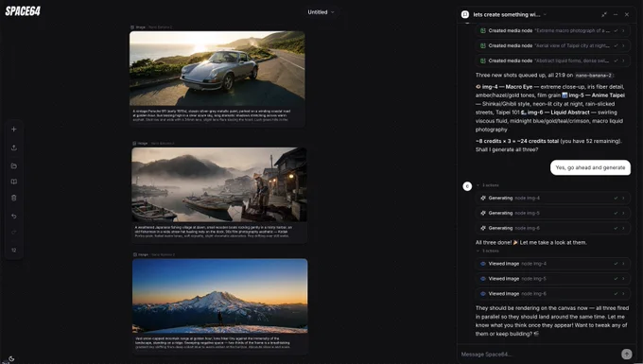
Task: Click media node icon on 'Abstract liquid' row
Action: [483, 61]
